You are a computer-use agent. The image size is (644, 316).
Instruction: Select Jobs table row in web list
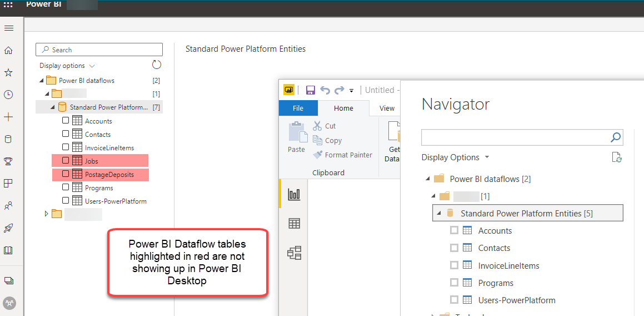point(100,161)
